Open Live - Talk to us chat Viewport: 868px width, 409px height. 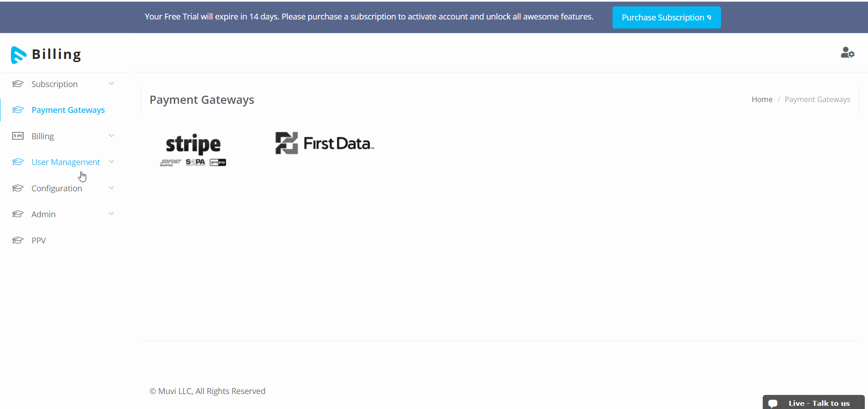[814, 403]
